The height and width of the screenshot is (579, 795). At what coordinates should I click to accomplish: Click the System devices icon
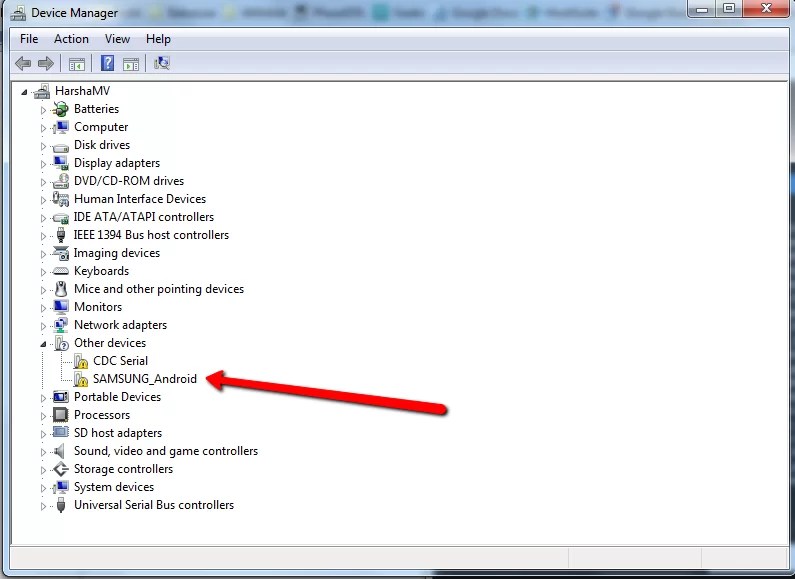[61, 487]
